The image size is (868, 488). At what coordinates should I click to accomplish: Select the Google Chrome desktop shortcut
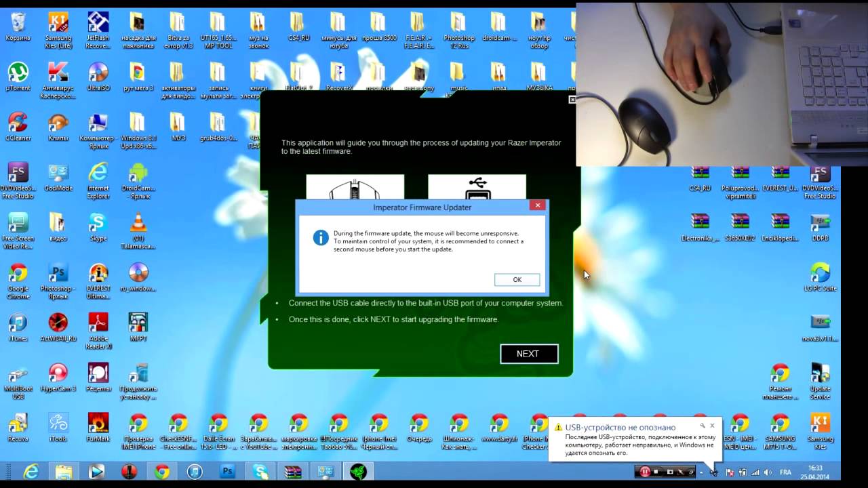pos(18,281)
